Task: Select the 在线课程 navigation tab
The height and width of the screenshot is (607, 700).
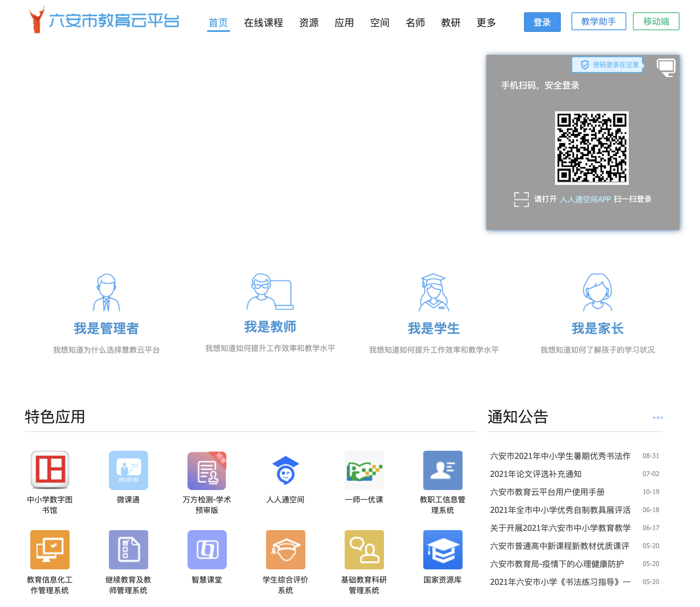Action: pos(263,22)
